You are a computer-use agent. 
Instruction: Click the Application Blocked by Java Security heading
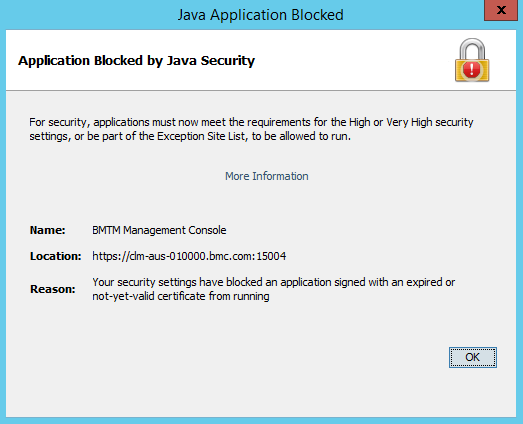point(136,61)
